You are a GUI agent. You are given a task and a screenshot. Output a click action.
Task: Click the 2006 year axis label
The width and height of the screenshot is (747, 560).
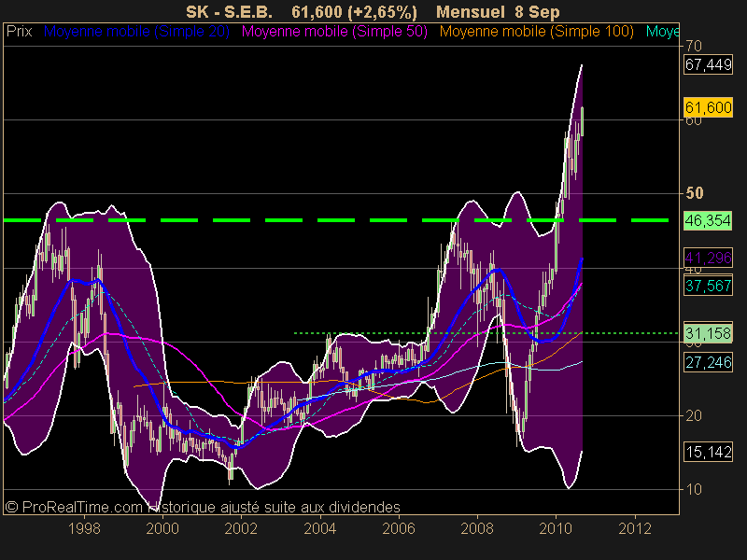pyautogui.click(x=399, y=528)
